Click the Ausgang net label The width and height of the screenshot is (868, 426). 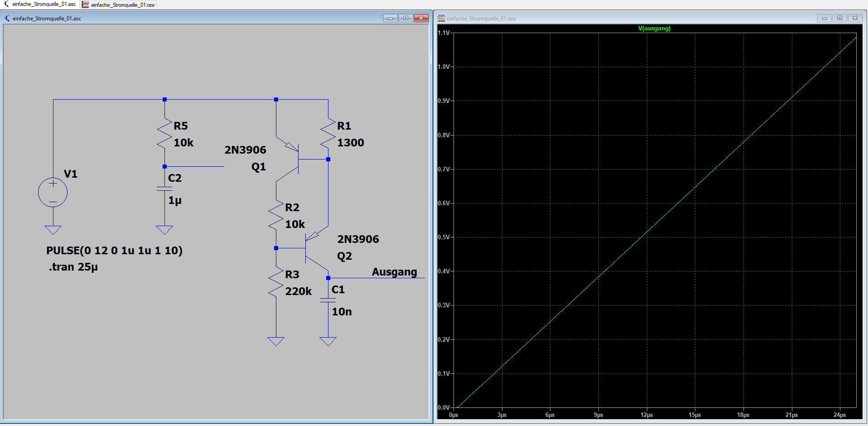pos(395,272)
